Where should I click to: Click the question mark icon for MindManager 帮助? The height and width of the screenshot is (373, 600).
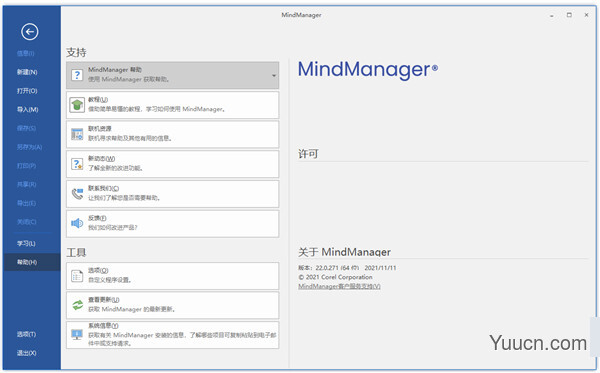coord(77,75)
